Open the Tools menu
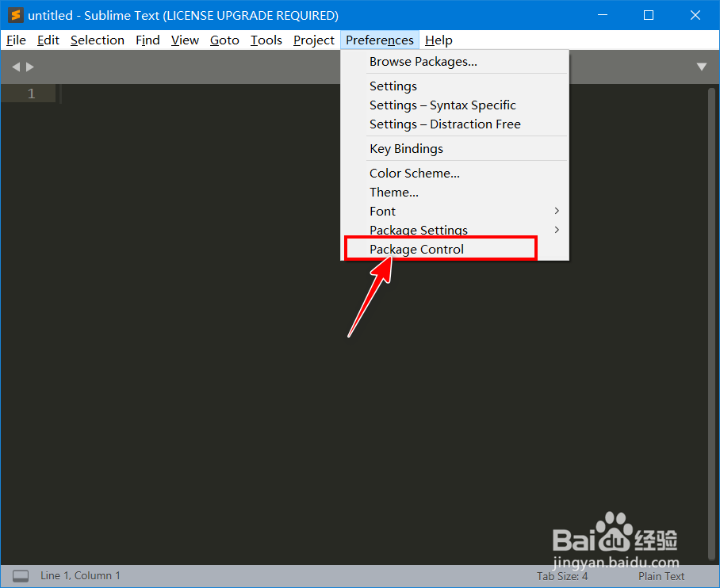The height and width of the screenshot is (588, 720). pyautogui.click(x=266, y=40)
